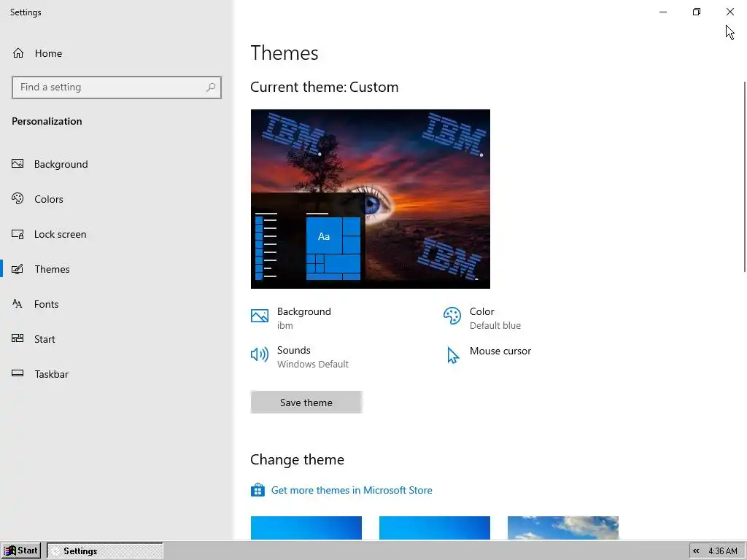Click the Current theme: Custom heading
Screen dimensions: 747x560
[x=325, y=87]
